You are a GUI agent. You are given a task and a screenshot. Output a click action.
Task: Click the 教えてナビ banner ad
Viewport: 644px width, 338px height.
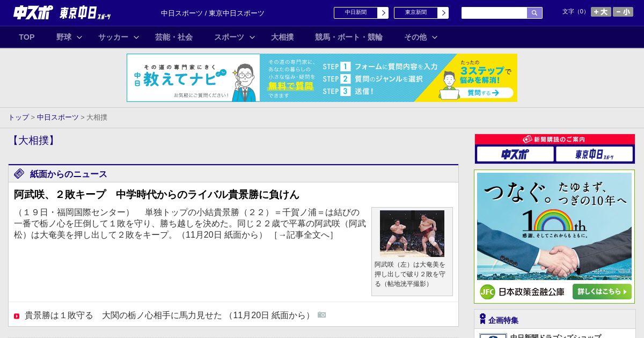(322, 78)
